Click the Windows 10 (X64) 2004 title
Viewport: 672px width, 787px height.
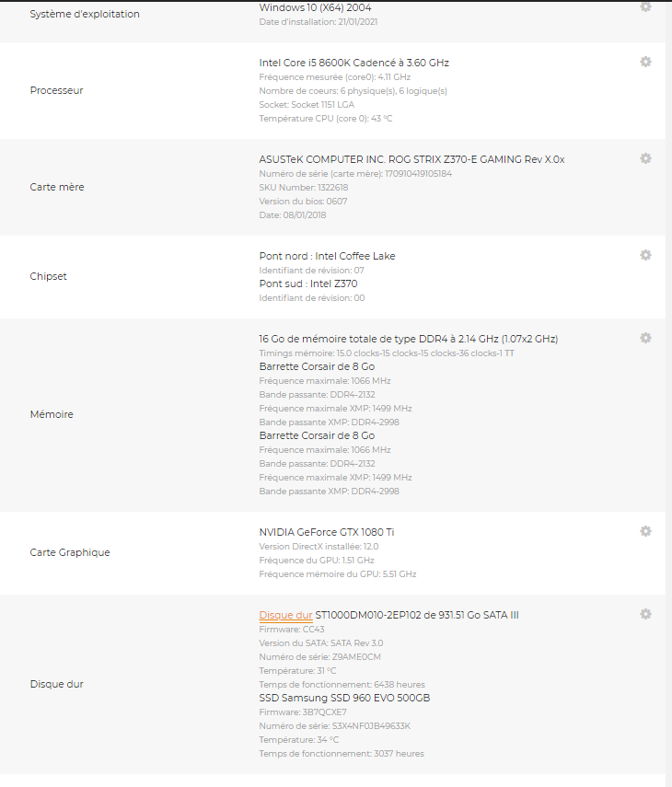(315, 7)
